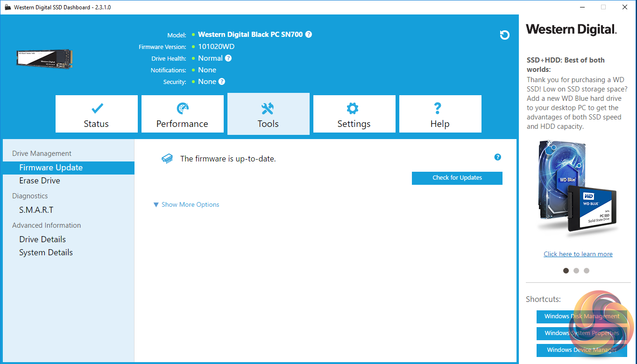Click the SSD drive image in header
Screen dimensions: 637x364
point(45,58)
